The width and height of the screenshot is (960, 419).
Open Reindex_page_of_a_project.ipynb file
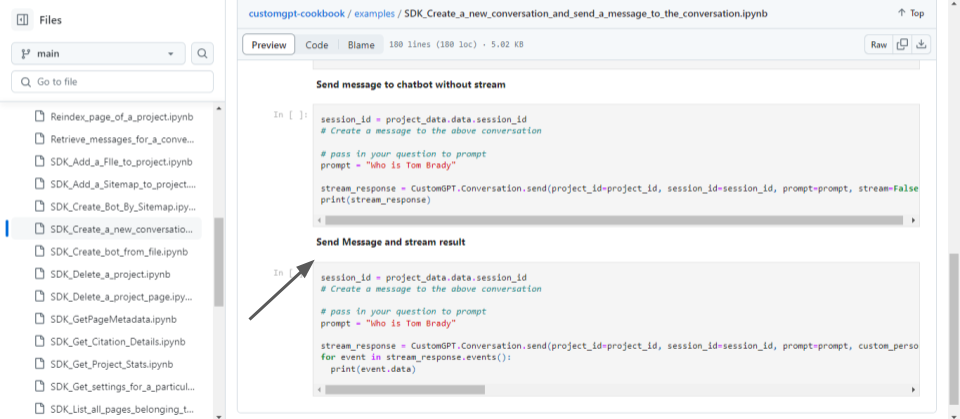122,117
